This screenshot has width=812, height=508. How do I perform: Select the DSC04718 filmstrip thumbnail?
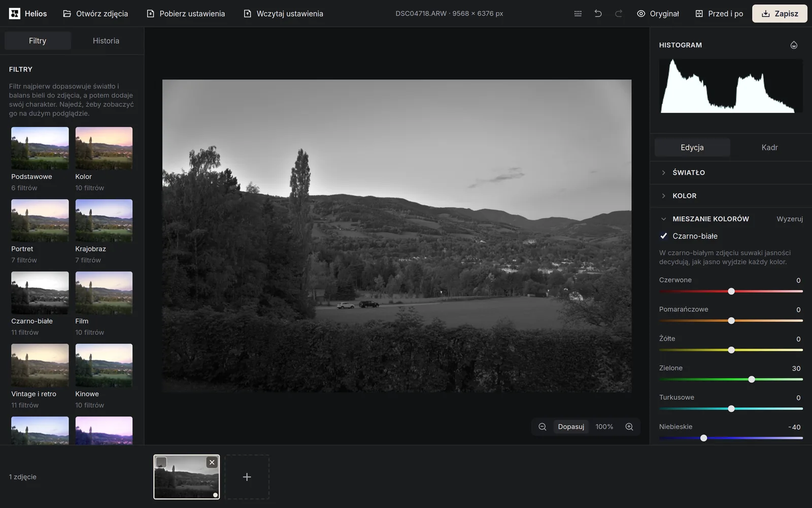[187, 477]
